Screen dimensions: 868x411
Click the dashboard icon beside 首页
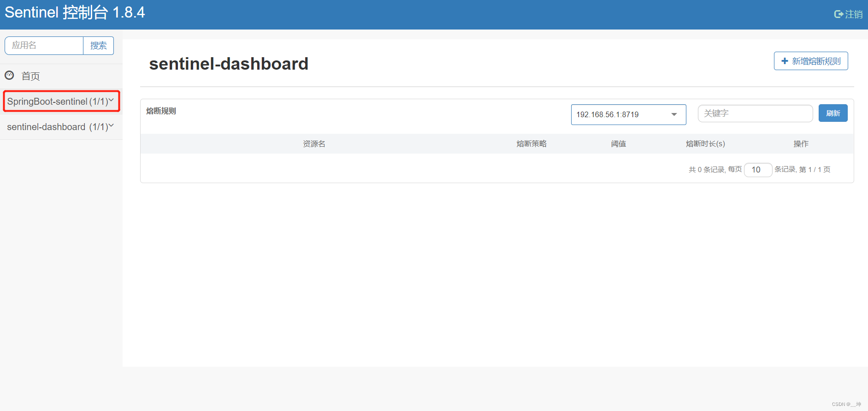pyautogui.click(x=9, y=75)
